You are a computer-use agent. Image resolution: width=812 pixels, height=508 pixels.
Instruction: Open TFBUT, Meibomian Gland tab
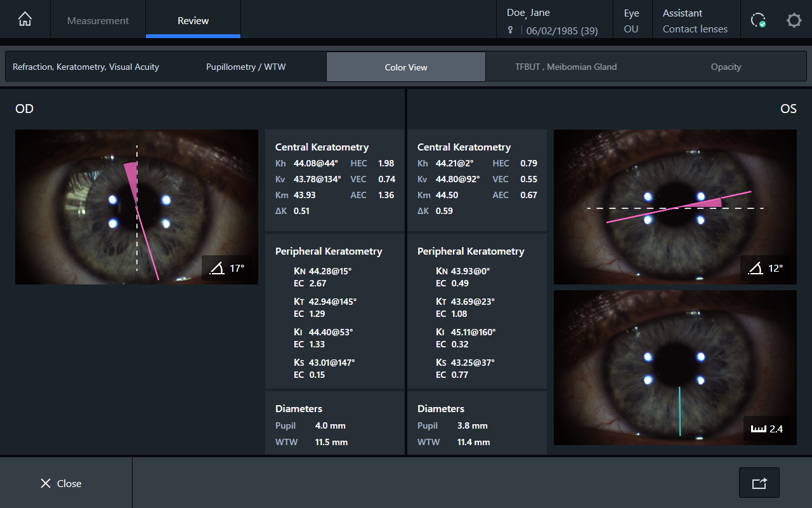click(565, 67)
